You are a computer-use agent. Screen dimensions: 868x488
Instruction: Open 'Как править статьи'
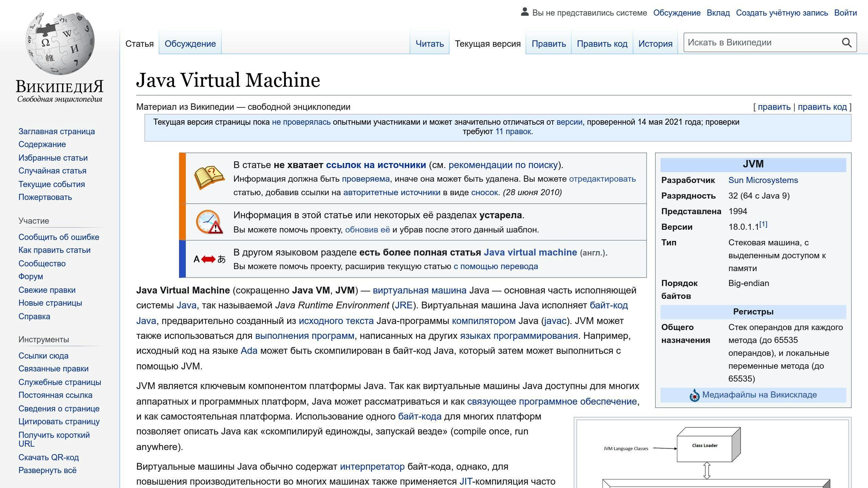pyautogui.click(x=54, y=250)
